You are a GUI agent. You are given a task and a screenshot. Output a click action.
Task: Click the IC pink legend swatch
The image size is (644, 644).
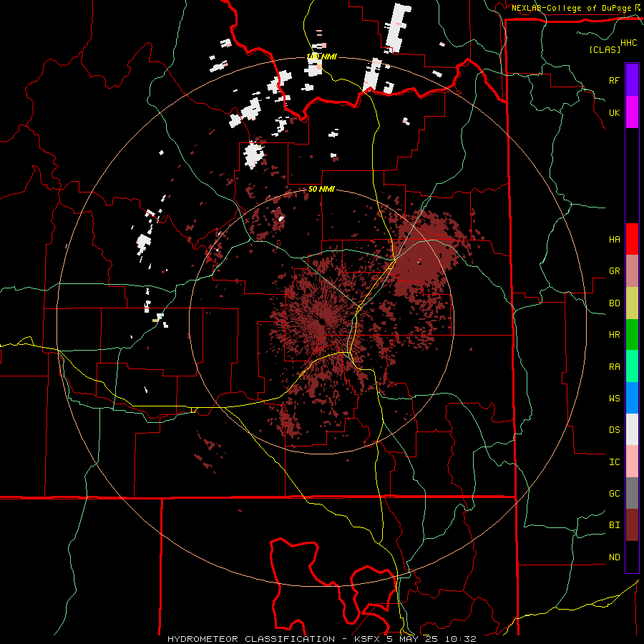(x=632, y=462)
